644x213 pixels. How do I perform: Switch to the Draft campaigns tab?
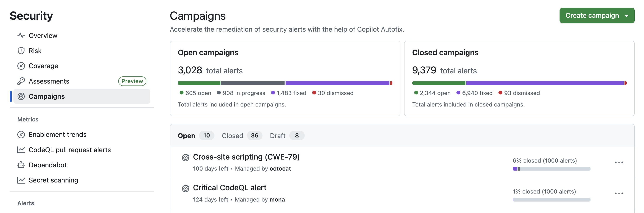coord(277,136)
